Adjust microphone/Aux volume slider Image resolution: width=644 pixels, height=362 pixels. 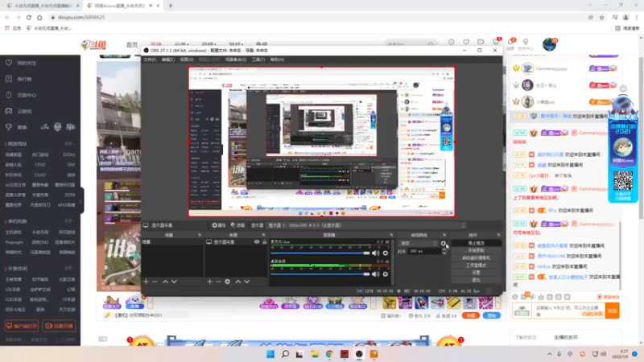(320, 253)
